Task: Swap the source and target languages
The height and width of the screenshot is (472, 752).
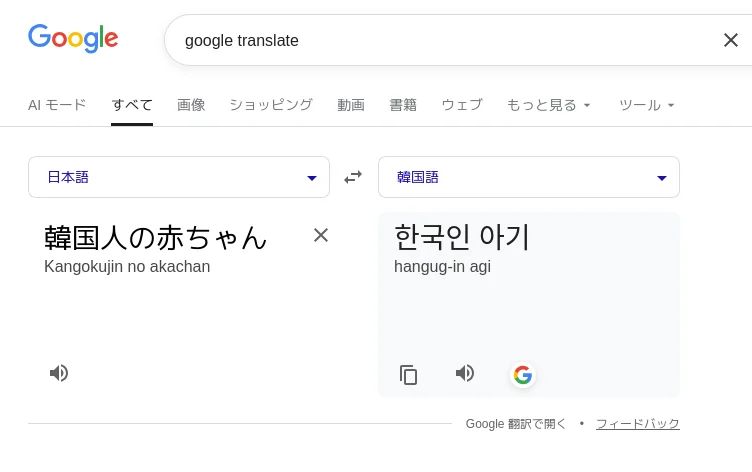Action: click(x=353, y=177)
